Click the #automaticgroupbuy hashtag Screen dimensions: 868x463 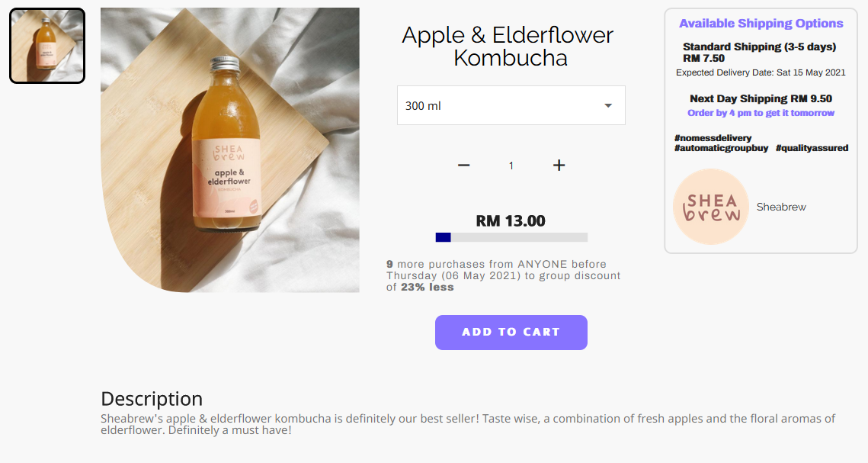point(722,148)
